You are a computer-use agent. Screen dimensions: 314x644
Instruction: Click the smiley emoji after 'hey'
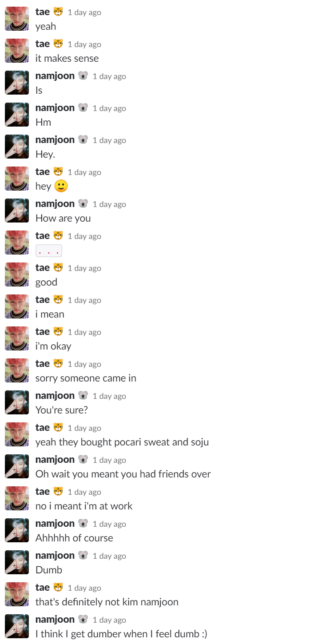(61, 186)
